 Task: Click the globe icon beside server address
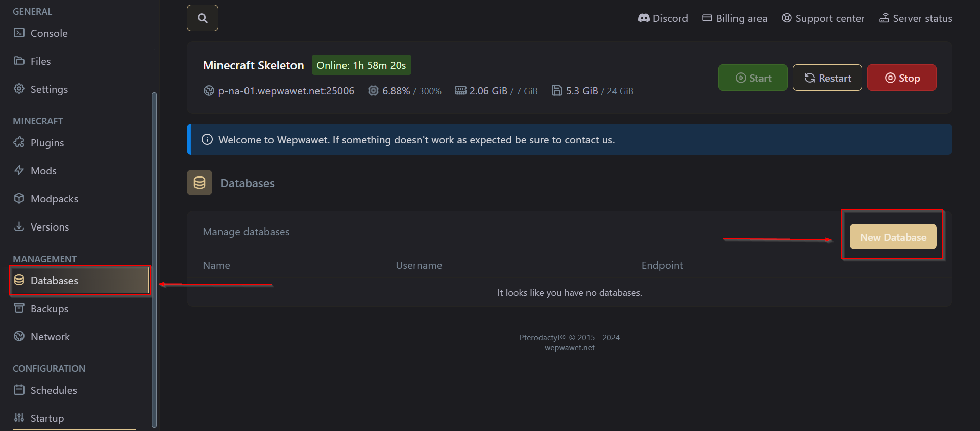pos(209,91)
